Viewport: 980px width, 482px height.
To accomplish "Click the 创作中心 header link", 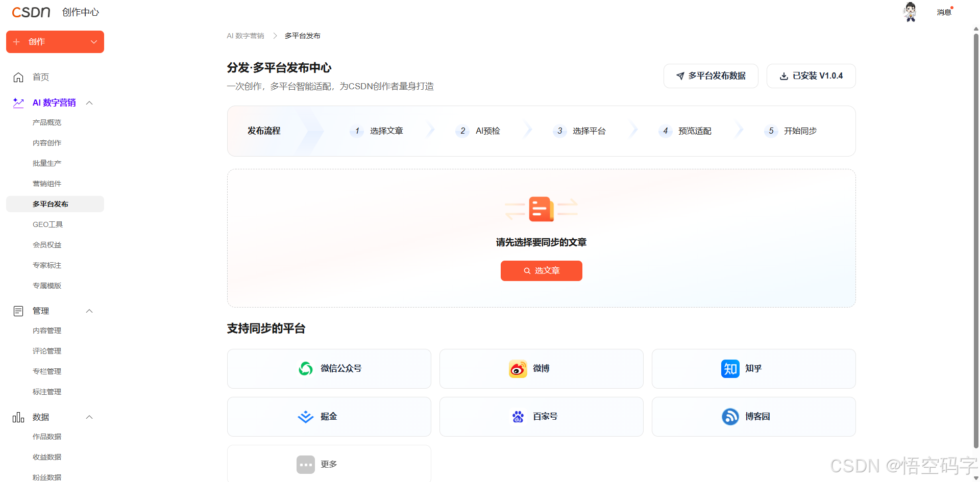I will click(81, 12).
